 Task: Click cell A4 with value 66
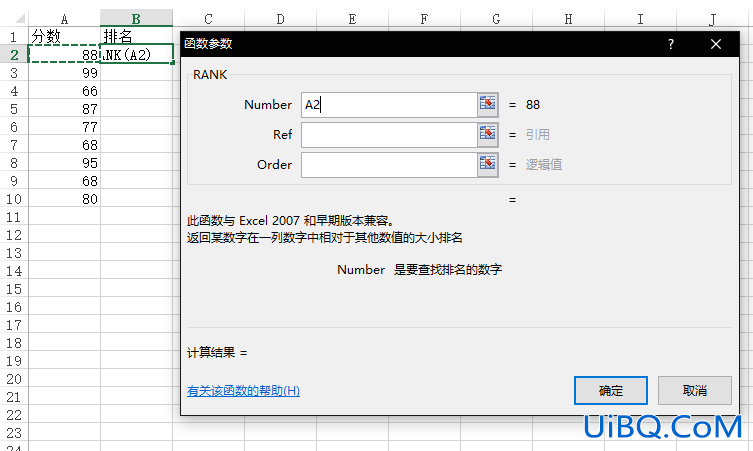pyautogui.click(x=64, y=91)
